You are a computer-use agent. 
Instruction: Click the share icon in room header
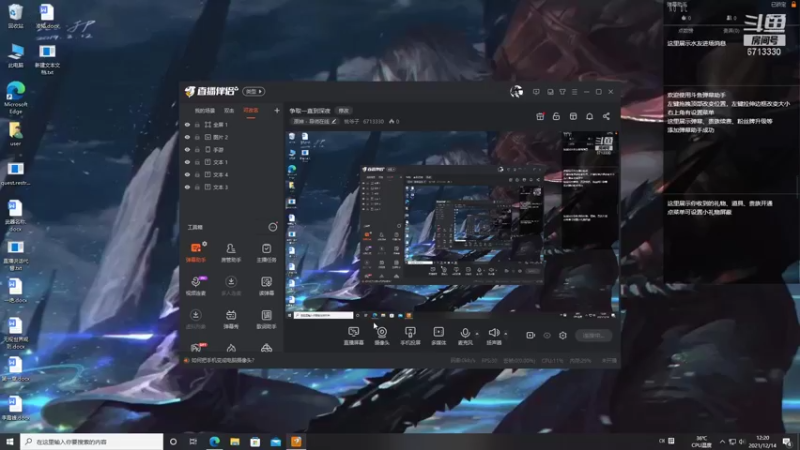606,116
